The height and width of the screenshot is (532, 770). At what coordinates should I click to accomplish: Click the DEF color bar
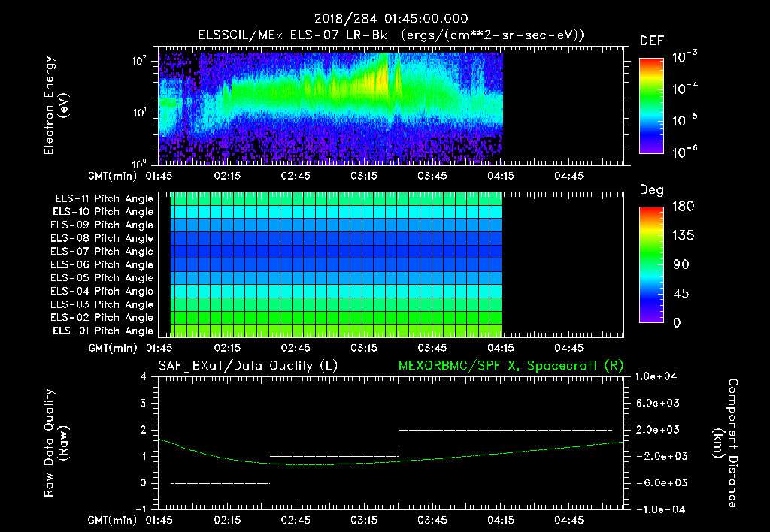tap(651, 106)
